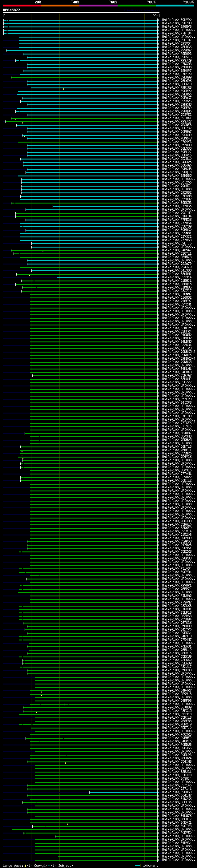Open hit UniRef100_B9R788

click(177, 24)
